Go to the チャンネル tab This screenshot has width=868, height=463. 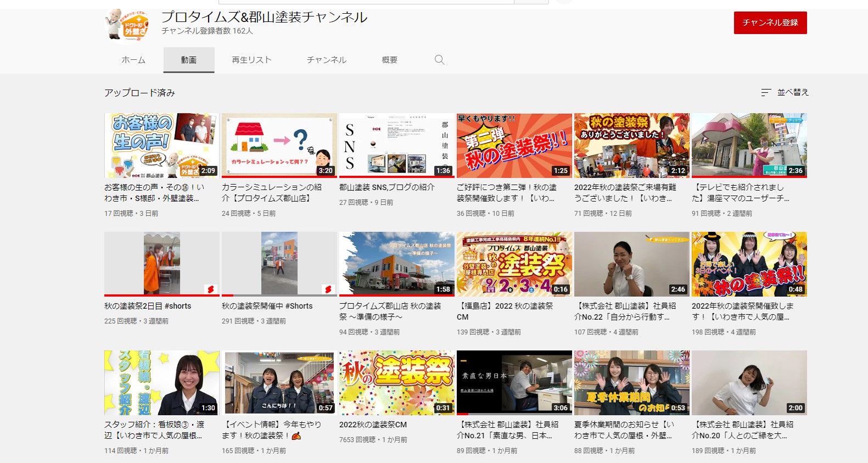point(327,60)
